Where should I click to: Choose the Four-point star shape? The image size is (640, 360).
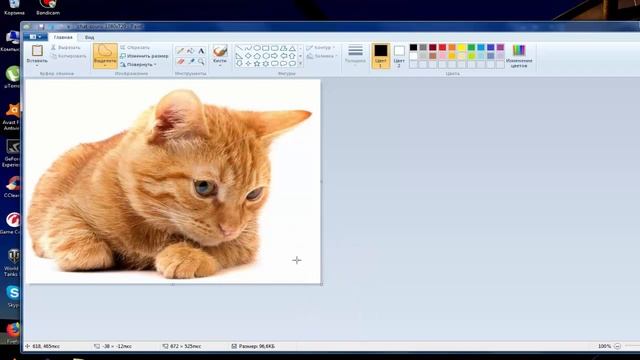(x=248, y=64)
